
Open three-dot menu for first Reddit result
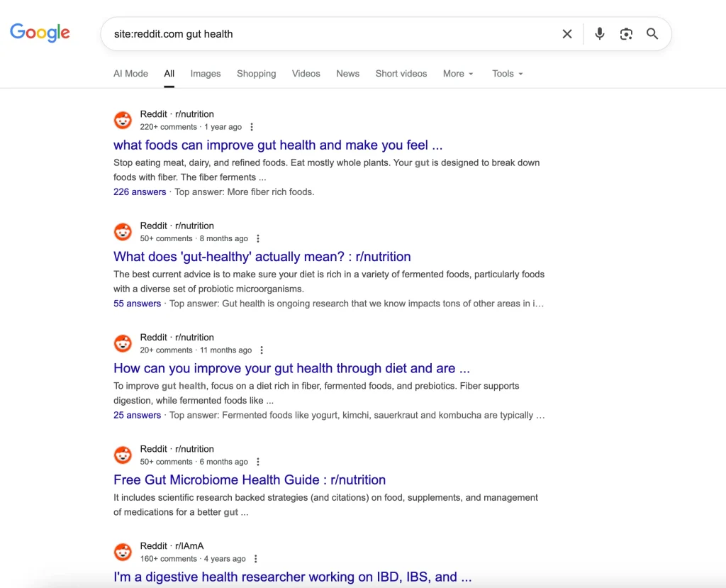click(252, 127)
